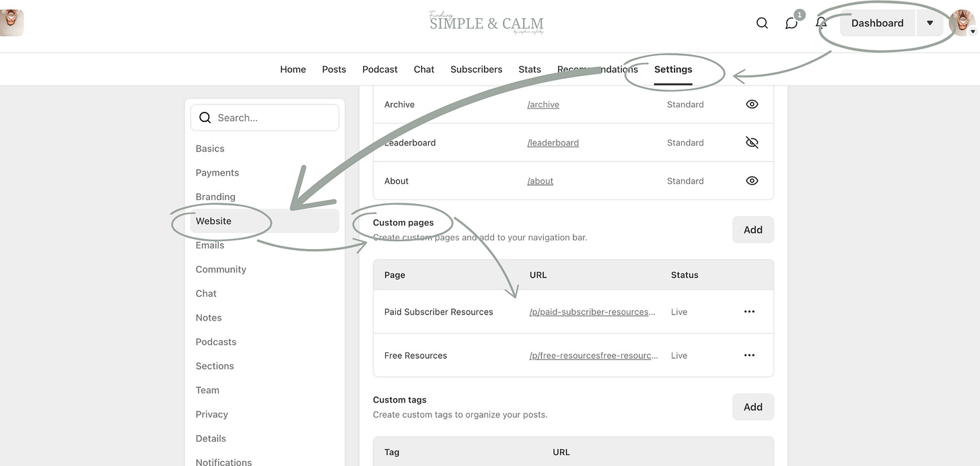The image size is (980, 466).
Task: Switch to the Subscribers tab
Action: (476, 69)
